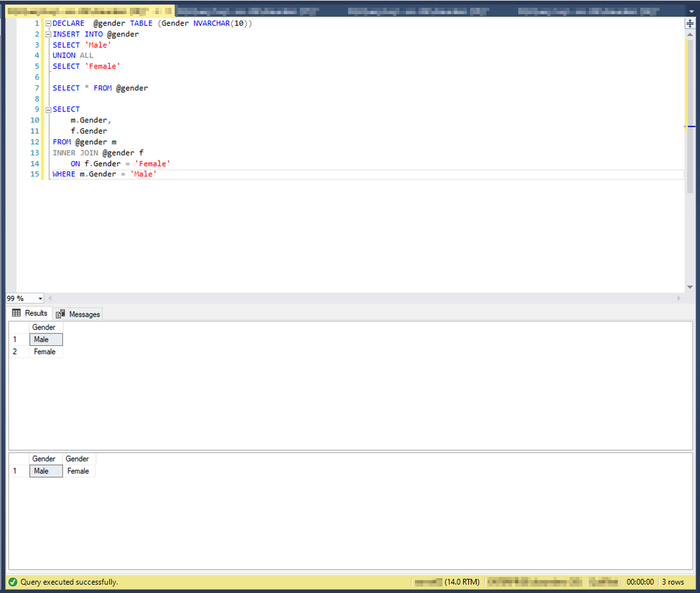Click the Female cell in second result grid
700x593 pixels.
(x=78, y=471)
